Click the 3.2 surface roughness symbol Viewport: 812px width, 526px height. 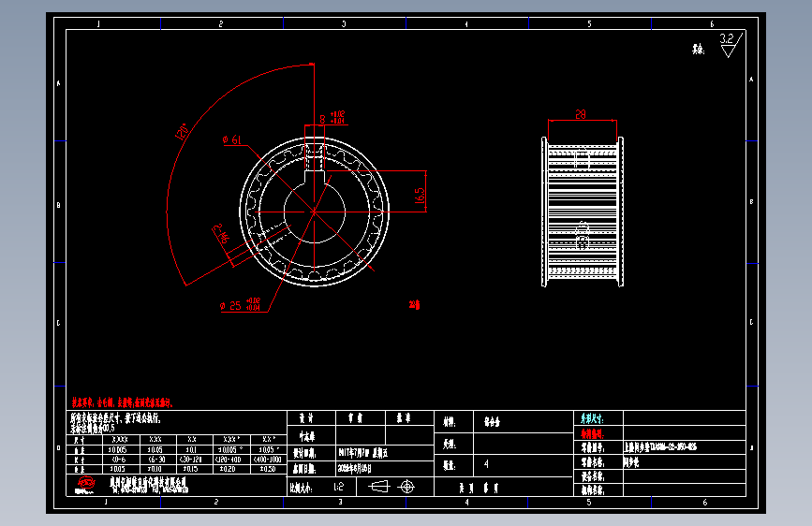[731, 45]
